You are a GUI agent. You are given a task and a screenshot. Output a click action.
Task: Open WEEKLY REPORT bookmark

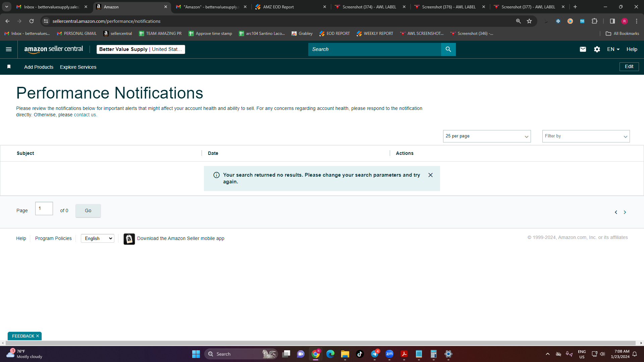click(375, 34)
